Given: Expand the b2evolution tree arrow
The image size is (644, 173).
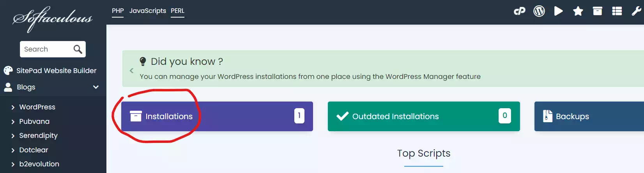Looking at the screenshot, I should click(x=13, y=164).
